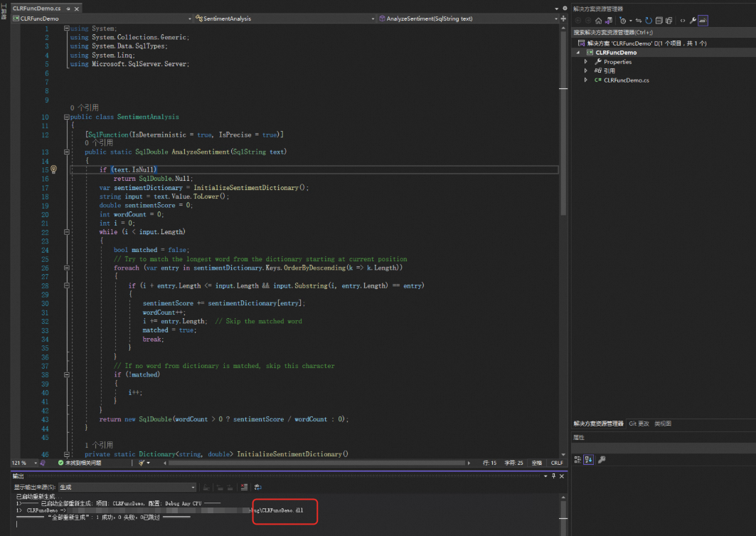Viewport: 756px width, 536px height.
Task: Toggle Word Wrap icon in Output toolbar
Action: 258,488
